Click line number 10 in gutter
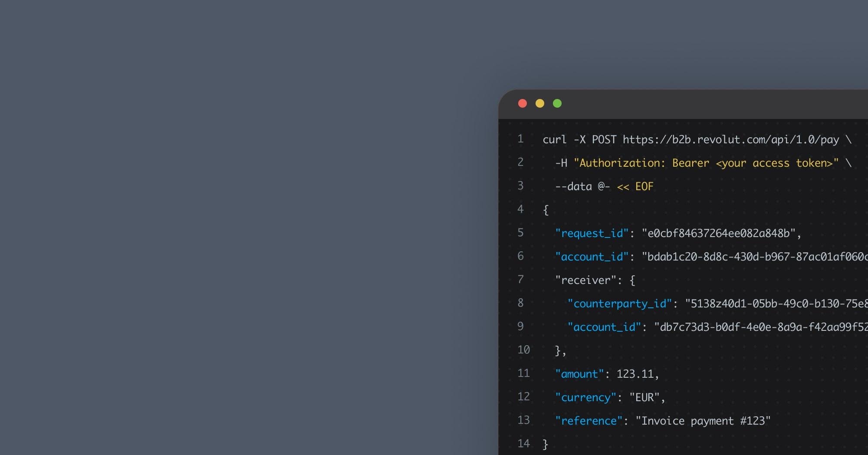This screenshot has height=455, width=868. [523, 350]
